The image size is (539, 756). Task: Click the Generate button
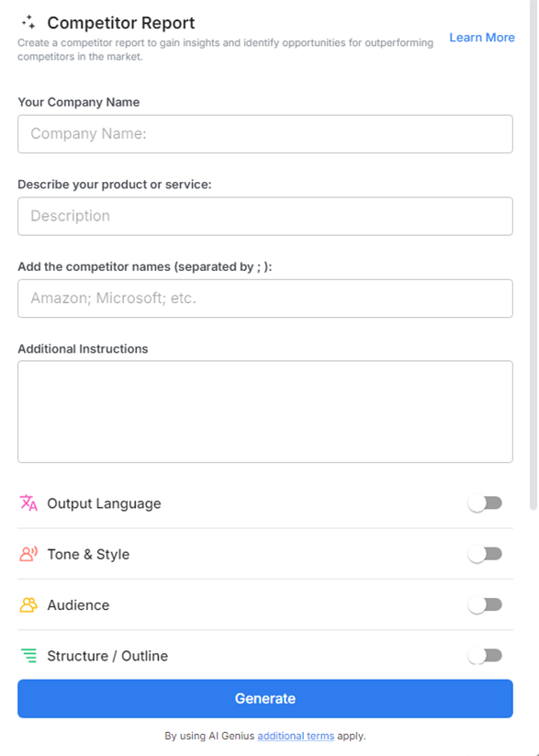(264, 698)
